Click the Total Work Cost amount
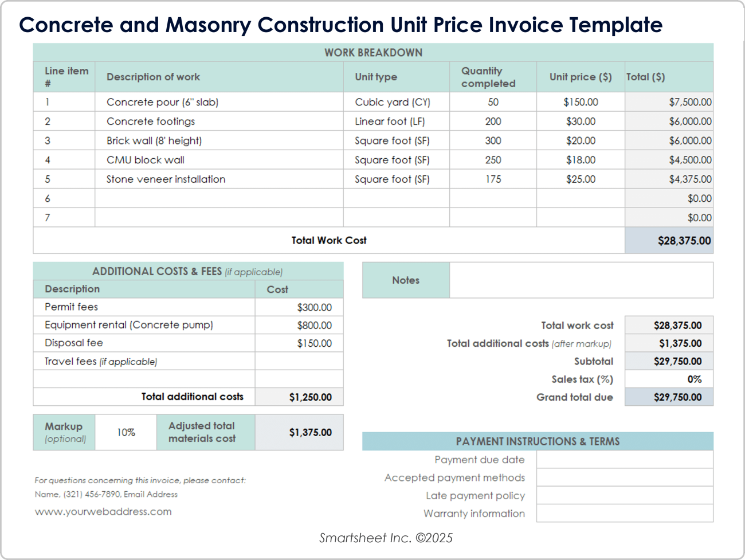Image resolution: width=745 pixels, height=560 pixels. [x=685, y=240]
